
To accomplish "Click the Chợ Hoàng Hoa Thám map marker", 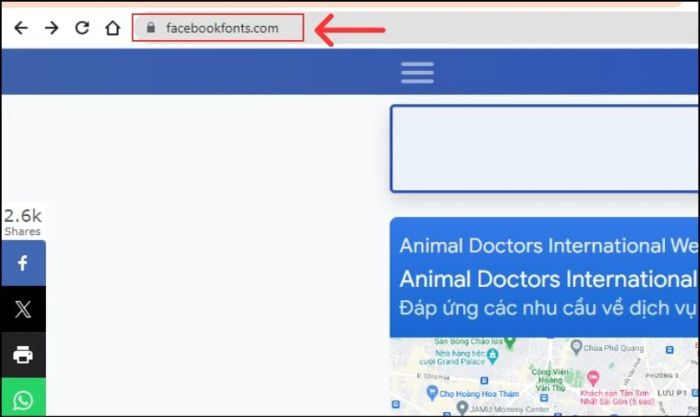I will 432,393.
